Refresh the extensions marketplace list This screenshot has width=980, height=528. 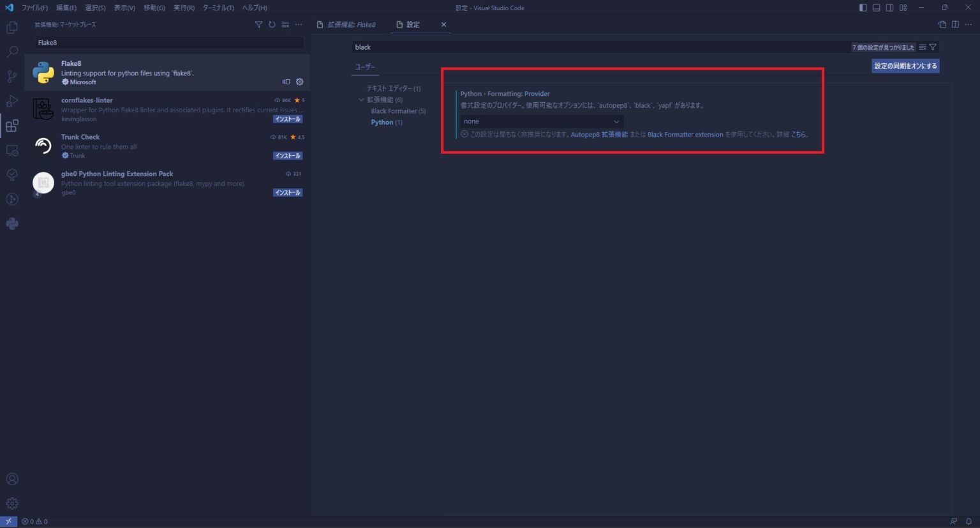pos(272,25)
